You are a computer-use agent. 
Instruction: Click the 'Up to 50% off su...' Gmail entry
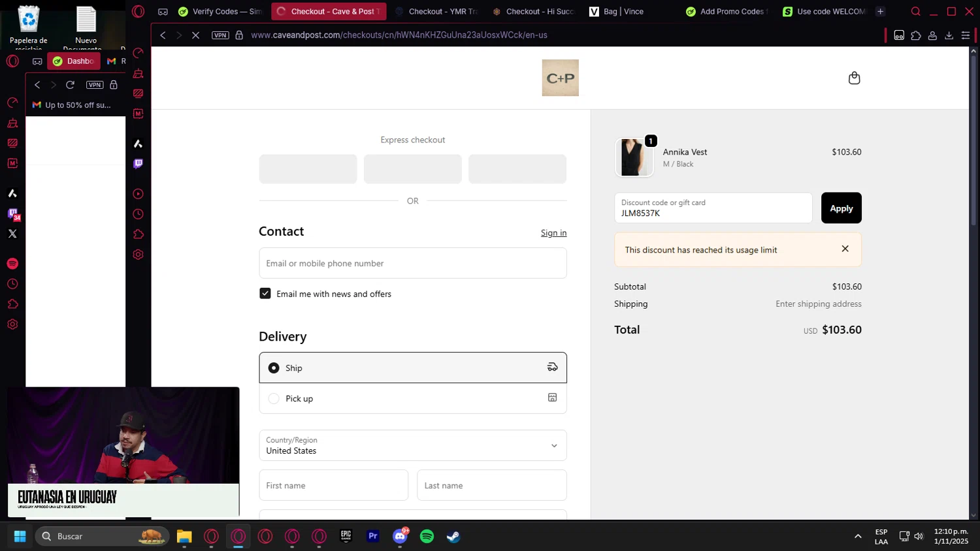point(72,105)
